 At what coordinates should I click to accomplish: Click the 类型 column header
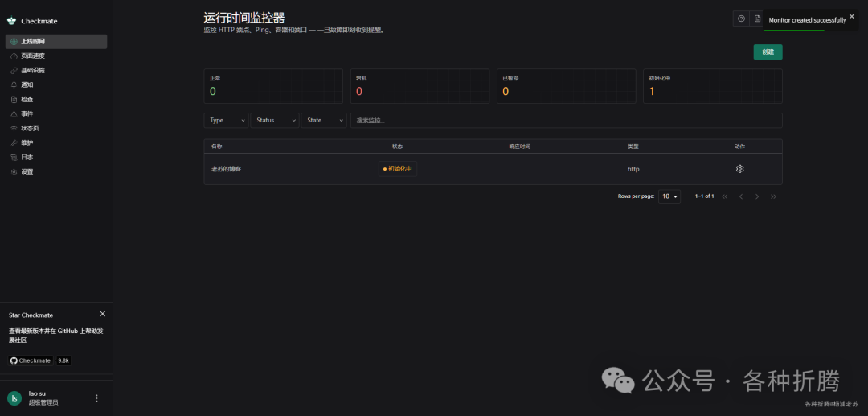(633, 146)
